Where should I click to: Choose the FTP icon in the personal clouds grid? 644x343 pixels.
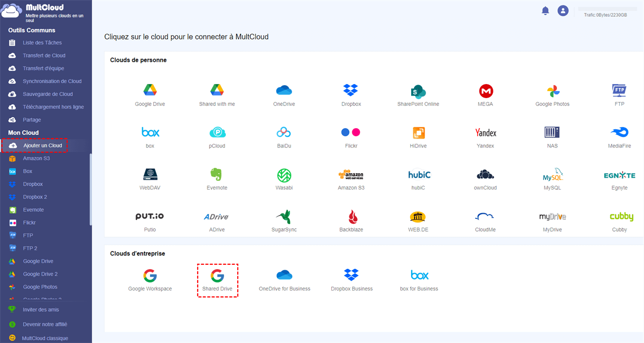(619, 91)
